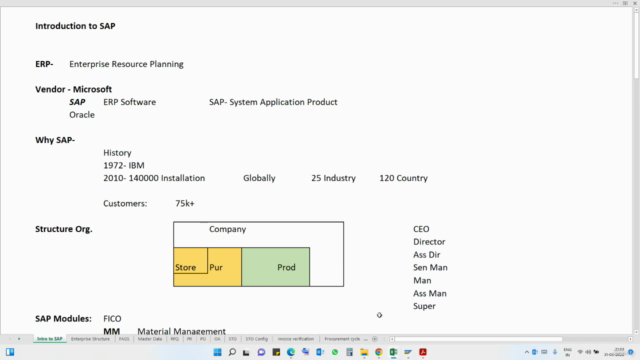Open the STO Config sheet tab
Viewport: 640px width, 360px height.
(257, 339)
